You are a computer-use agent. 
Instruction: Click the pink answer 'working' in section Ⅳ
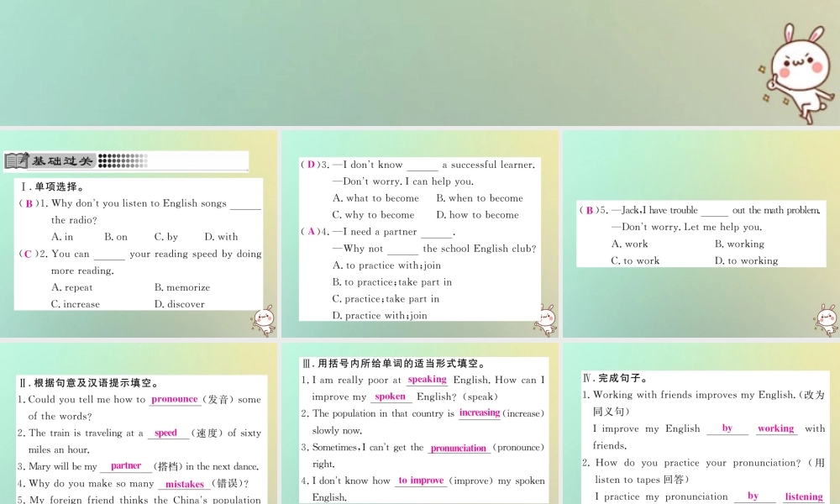(775, 428)
